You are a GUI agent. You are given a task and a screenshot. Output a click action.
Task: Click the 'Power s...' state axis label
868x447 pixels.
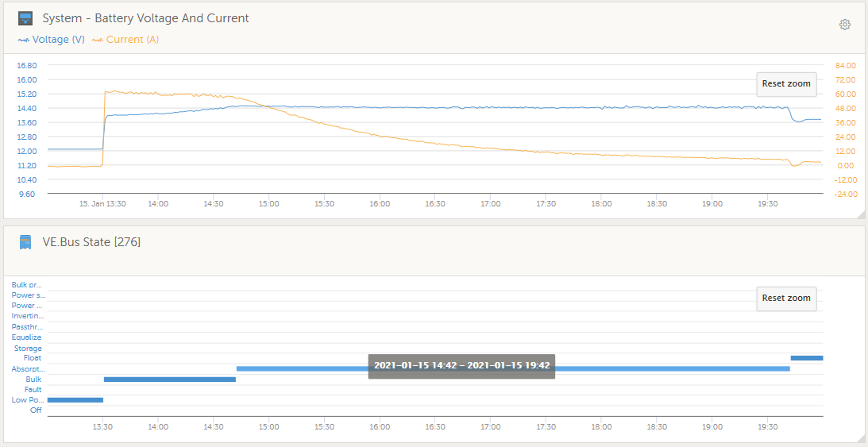point(29,295)
